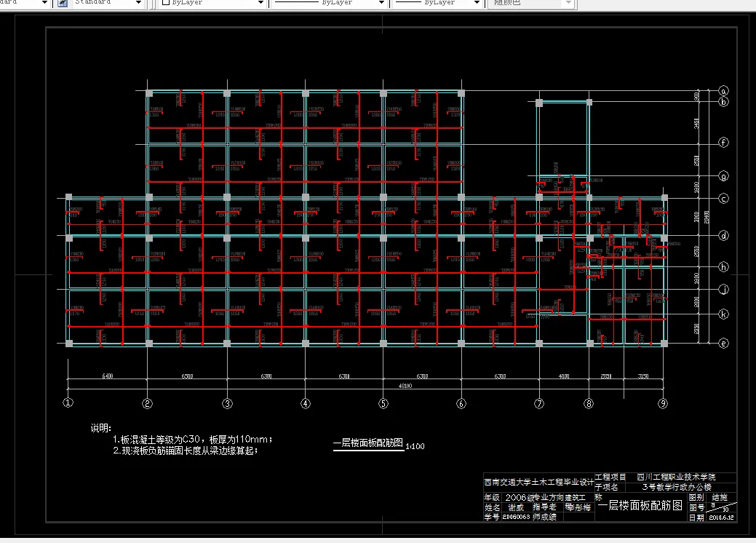
Task: Click the date 2010.6.12 cell
Action: tap(723, 516)
